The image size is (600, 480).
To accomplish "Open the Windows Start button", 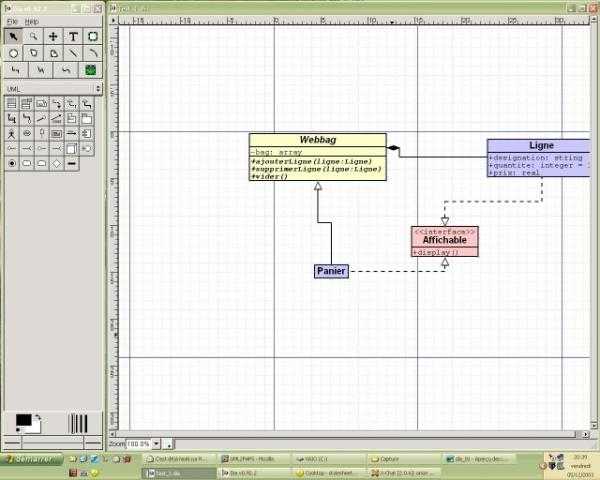I will [31, 459].
